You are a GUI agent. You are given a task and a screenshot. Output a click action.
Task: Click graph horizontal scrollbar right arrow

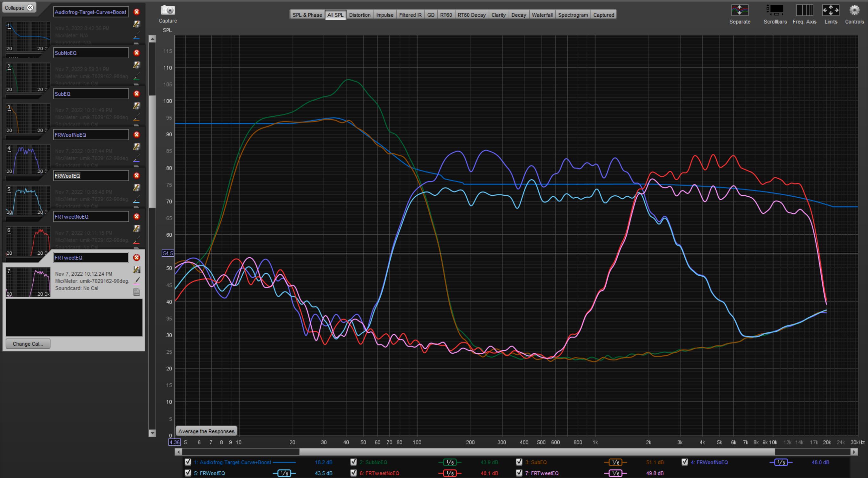point(854,452)
